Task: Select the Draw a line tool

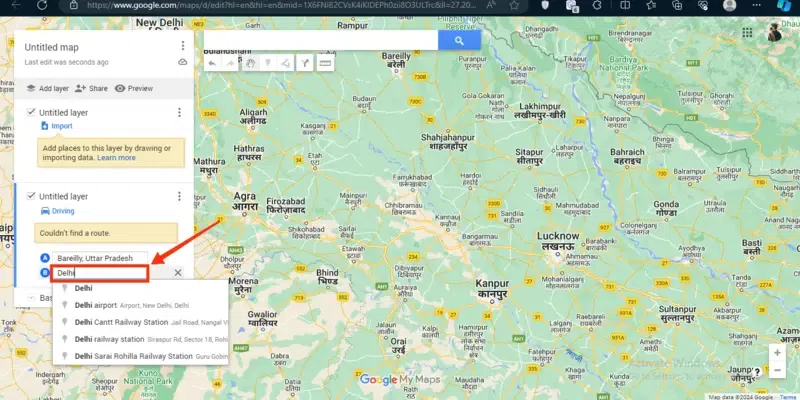Action: 286,63
